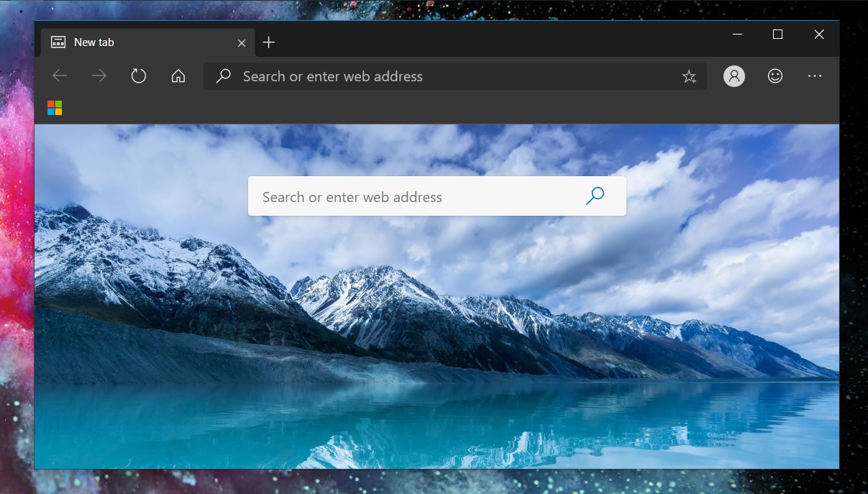
Task: Open a new tab with the plus button
Action: point(269,42)
